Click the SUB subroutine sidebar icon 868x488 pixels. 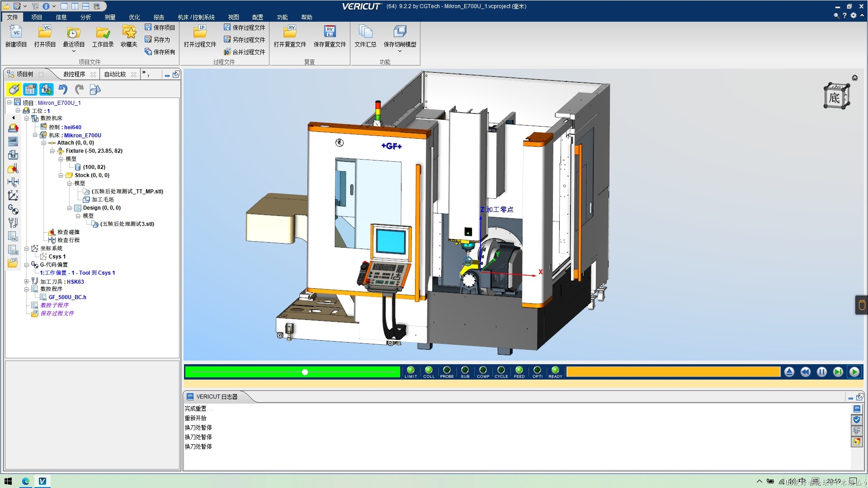[x=13, y=249]
